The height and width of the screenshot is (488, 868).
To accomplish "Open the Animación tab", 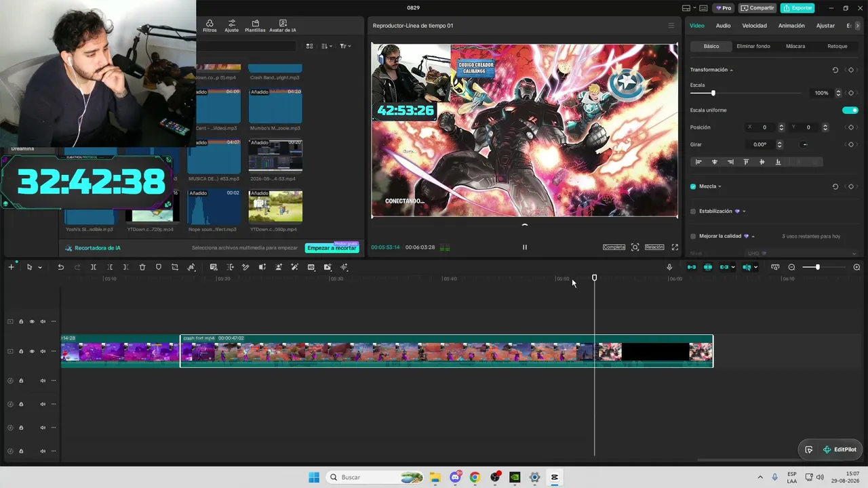I will (x=791, y=26).
